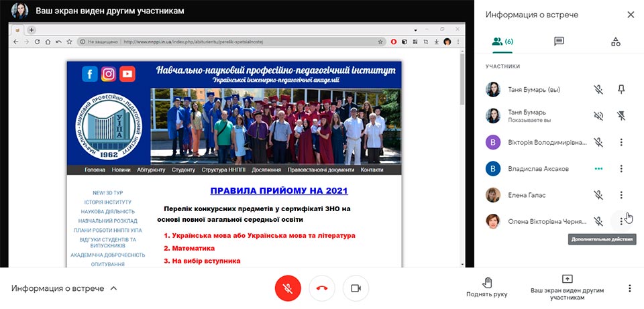Click the screen sharing status button
This screenshot has height=309, width=644.
coord(567,288)
